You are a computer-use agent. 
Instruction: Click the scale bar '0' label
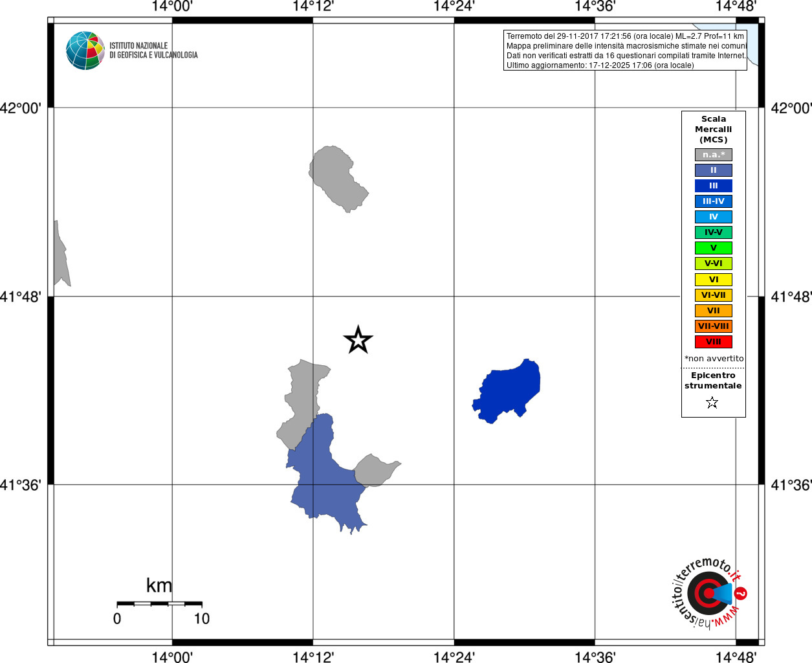(x=117, y=619)
